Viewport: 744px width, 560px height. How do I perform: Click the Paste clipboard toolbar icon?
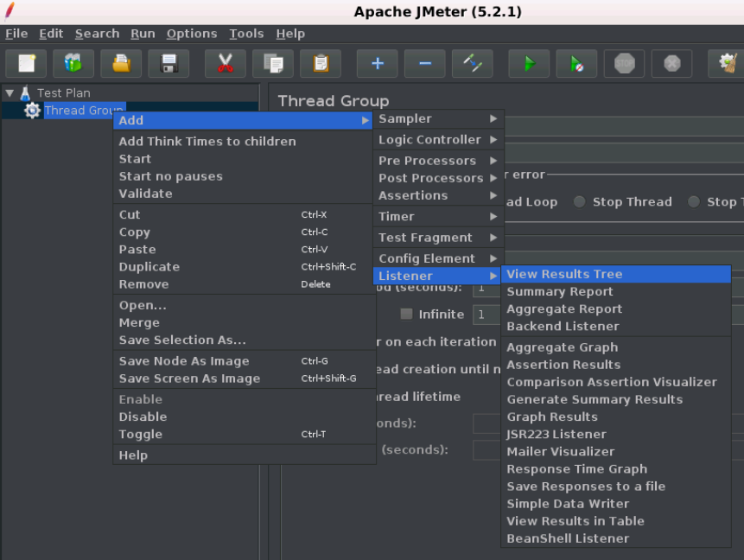pos(321,63)
